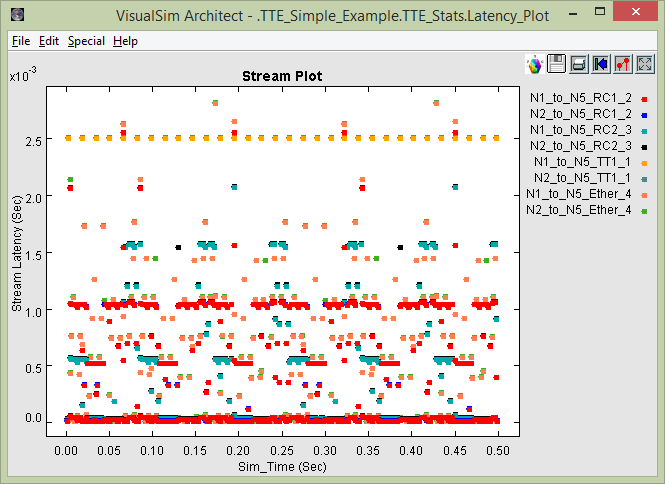
Task: Click the Sim_Time (Sec) axis label
Action: (x=281, y=467)
